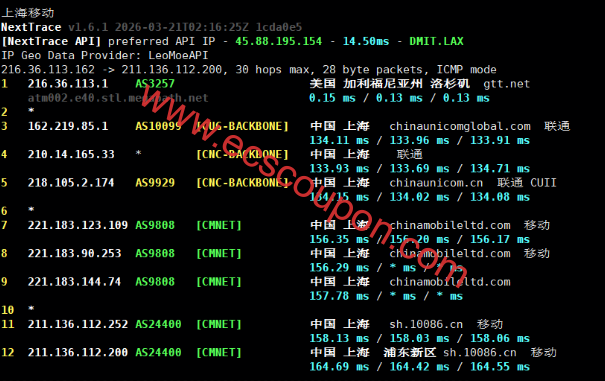This screenshot has width=605, height=381.
Task: Click the '[CMNET]' tag on hop 7
Action: coord(219,225)
